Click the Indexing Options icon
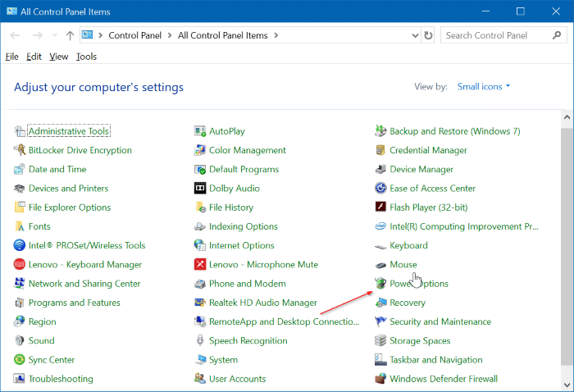 pos(200,226)
